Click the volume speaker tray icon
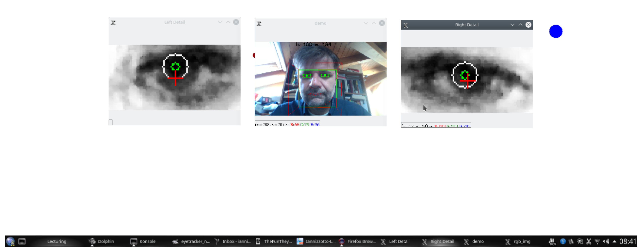The height and width of the screenshot is (250, 644). 606,241
